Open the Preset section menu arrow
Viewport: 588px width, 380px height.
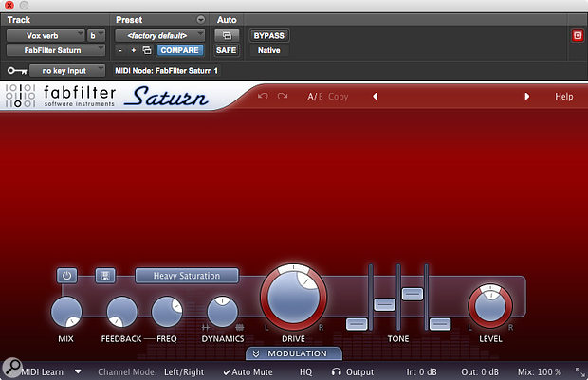coord(201,20)
